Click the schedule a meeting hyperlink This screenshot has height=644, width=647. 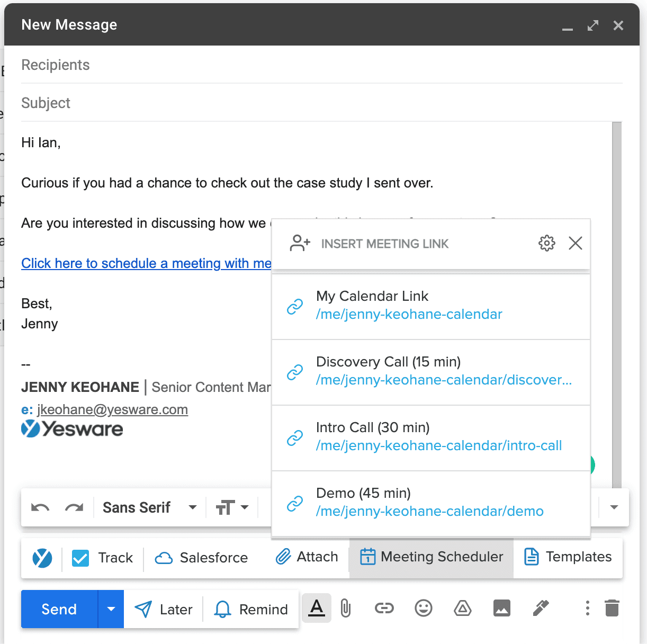coord(146,263)
